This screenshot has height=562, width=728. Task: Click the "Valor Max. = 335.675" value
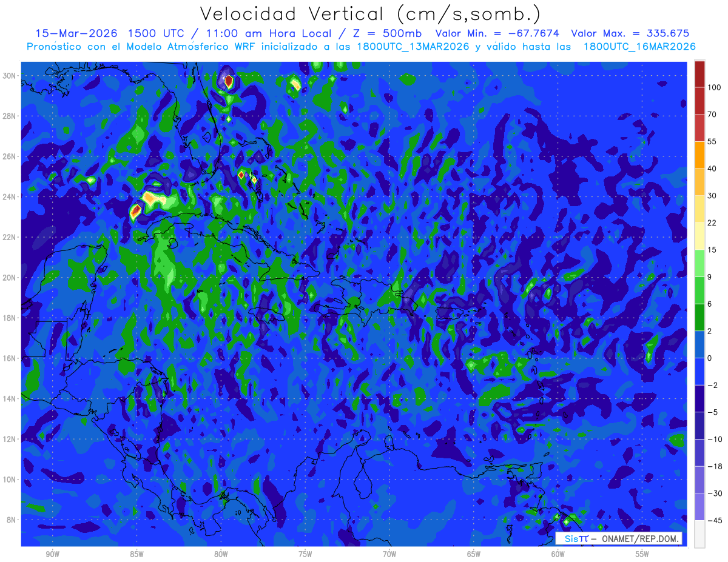(x=630, y=33)
